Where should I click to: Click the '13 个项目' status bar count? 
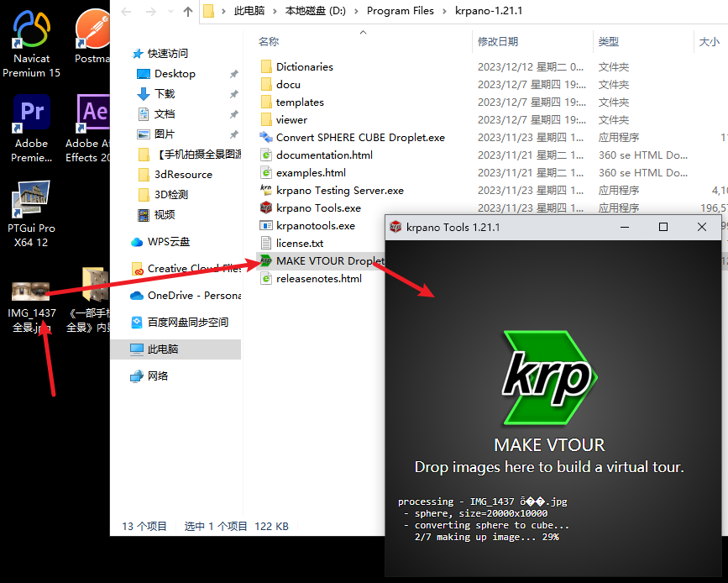tap(144, 527)
